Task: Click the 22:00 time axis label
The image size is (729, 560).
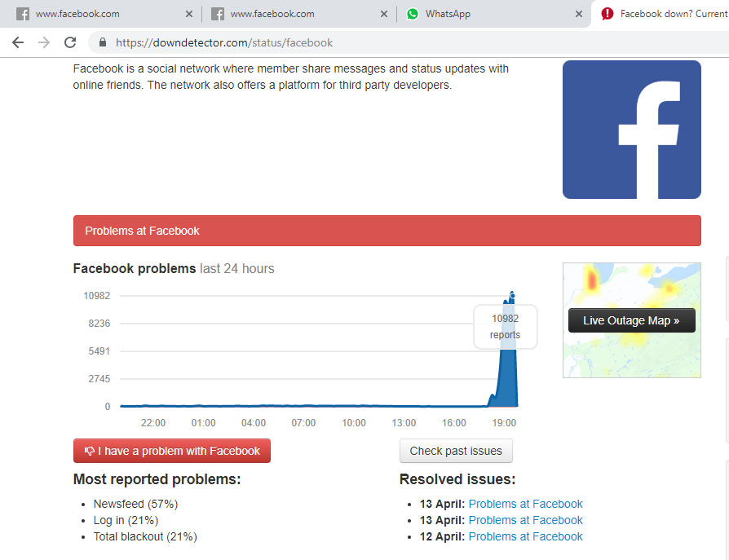Action: point(153,423)
